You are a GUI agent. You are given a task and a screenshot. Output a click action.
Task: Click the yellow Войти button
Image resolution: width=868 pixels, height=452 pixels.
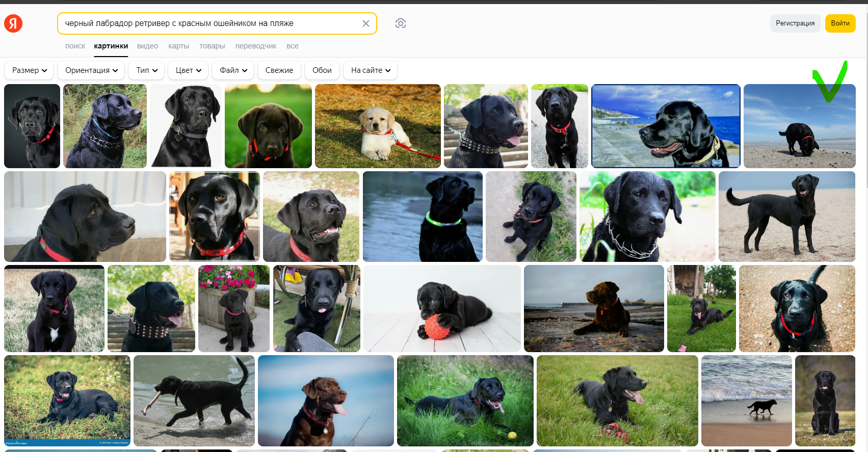tap(840, 23)
